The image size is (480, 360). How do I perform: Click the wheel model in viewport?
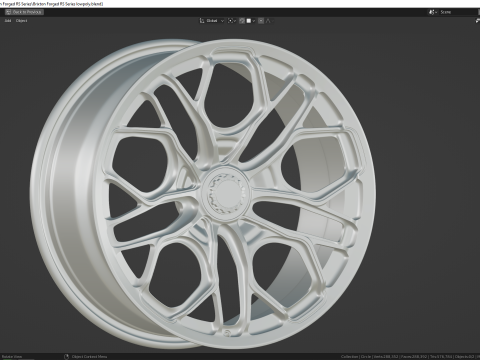tap(203, 194)
